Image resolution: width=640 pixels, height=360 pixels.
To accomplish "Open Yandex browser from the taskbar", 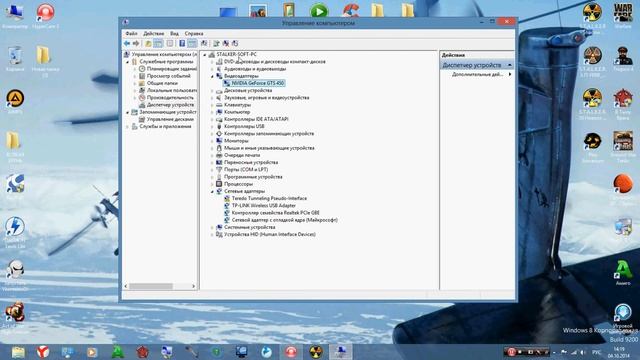I will point(42,351).
